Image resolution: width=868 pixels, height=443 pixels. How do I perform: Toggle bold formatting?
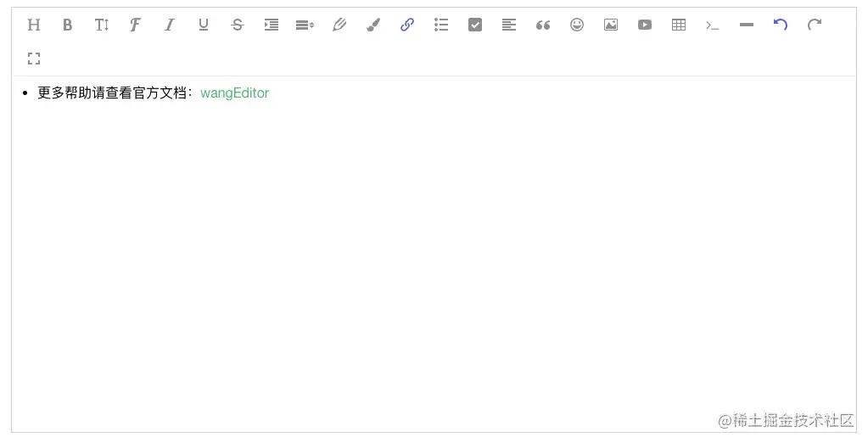tap(68, 25)
